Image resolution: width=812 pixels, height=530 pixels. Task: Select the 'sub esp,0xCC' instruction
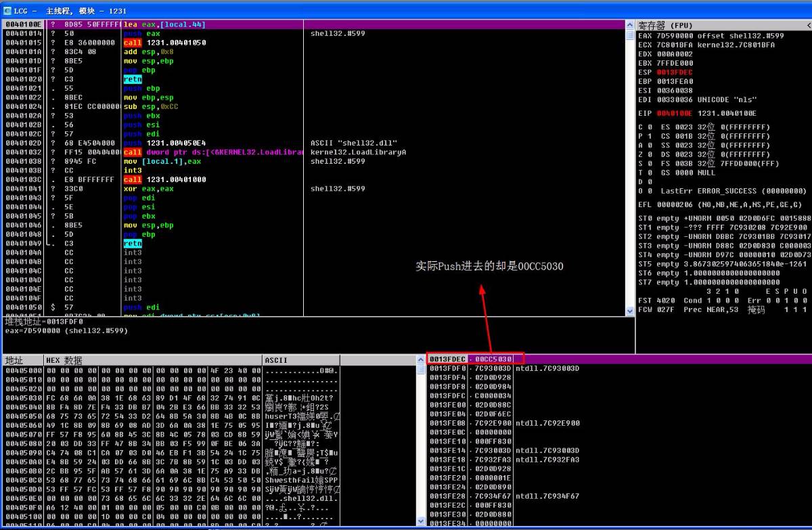click(x=151, y=107)
